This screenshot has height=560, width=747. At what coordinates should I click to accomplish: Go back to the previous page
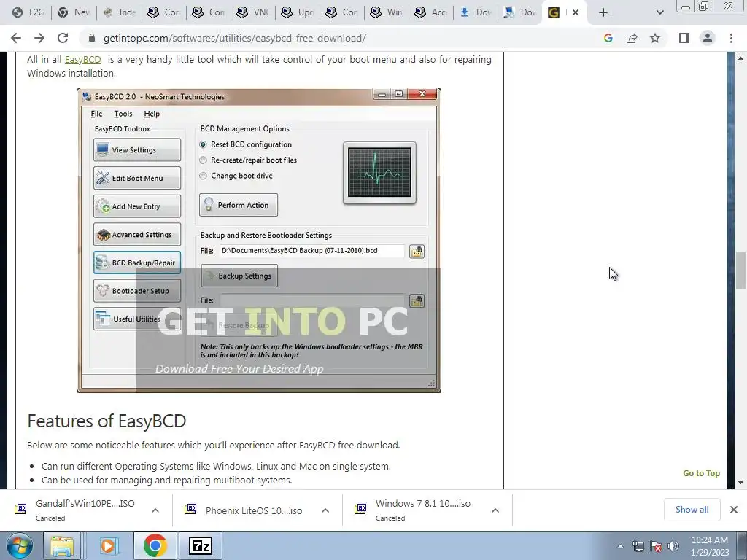pyautogui.click(x=16, y=38)
